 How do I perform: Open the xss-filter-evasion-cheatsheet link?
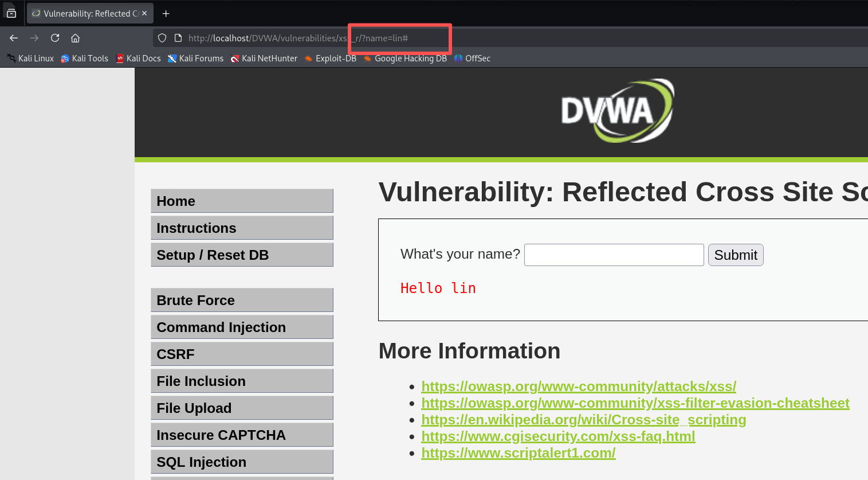[x=635, y=403]
